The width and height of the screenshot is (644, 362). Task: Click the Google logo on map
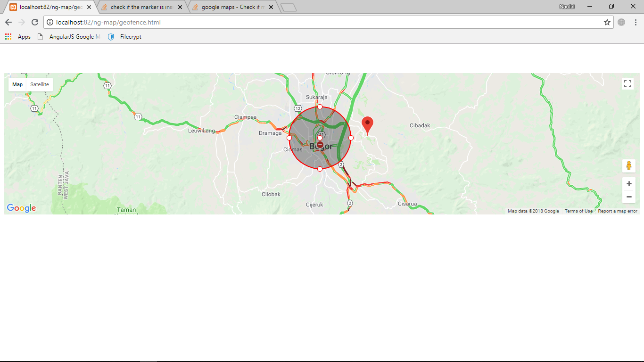tap(21, 208)
